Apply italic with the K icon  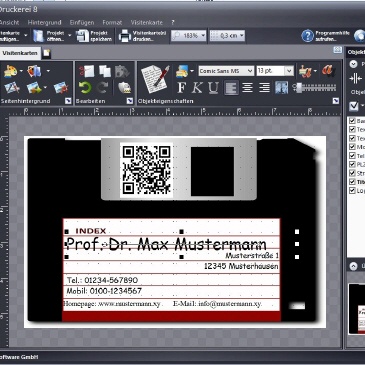tap(197, 88)
